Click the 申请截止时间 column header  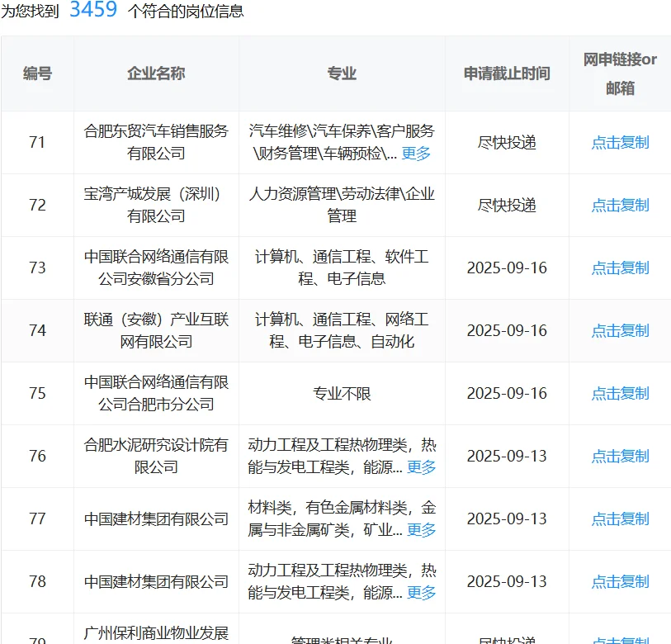507,73
